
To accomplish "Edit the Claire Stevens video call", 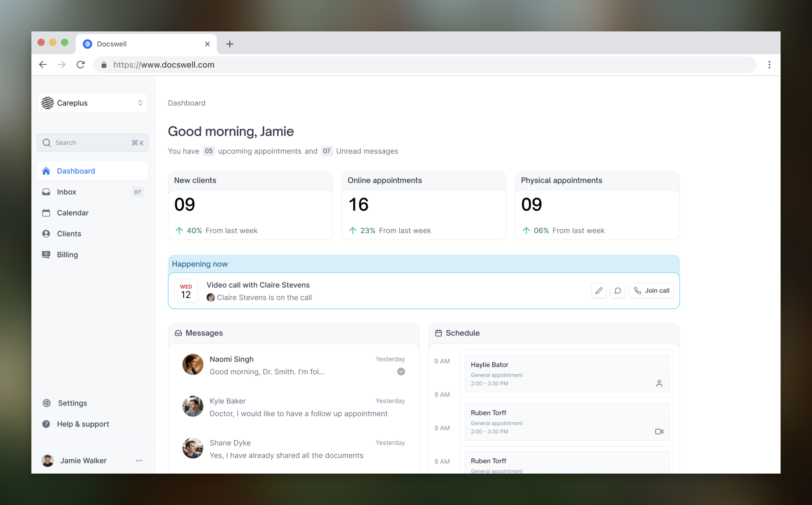I will [599, 291].
